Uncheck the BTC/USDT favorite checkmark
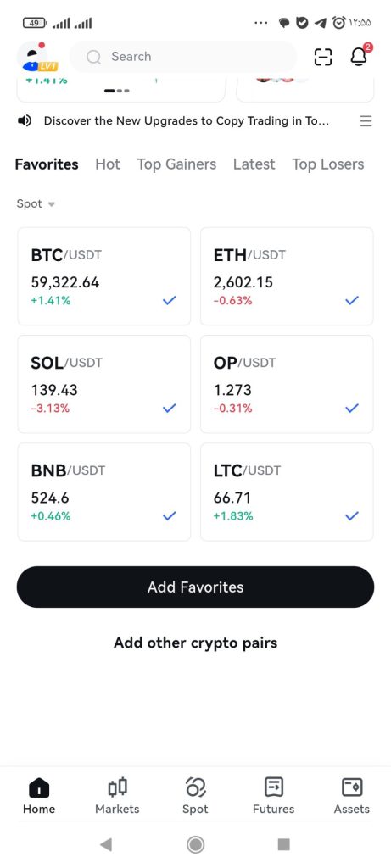This screenshot has width=391, height=868. tap(169, 301)
